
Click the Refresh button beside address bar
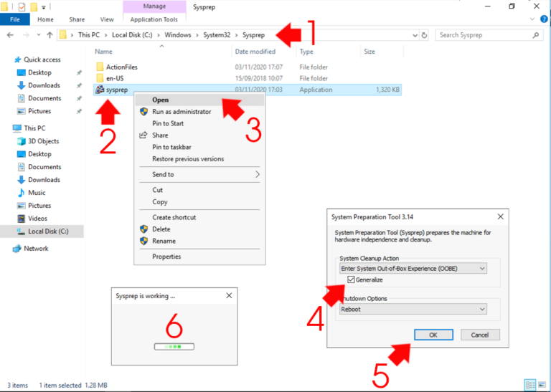[x=425, y=35]
